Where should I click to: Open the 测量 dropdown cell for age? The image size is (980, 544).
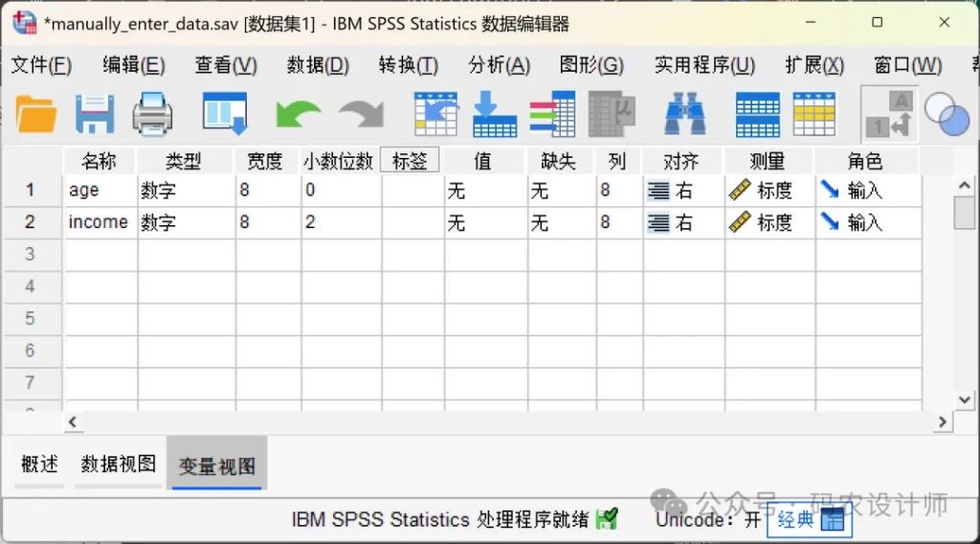click(x=769, y=191)
